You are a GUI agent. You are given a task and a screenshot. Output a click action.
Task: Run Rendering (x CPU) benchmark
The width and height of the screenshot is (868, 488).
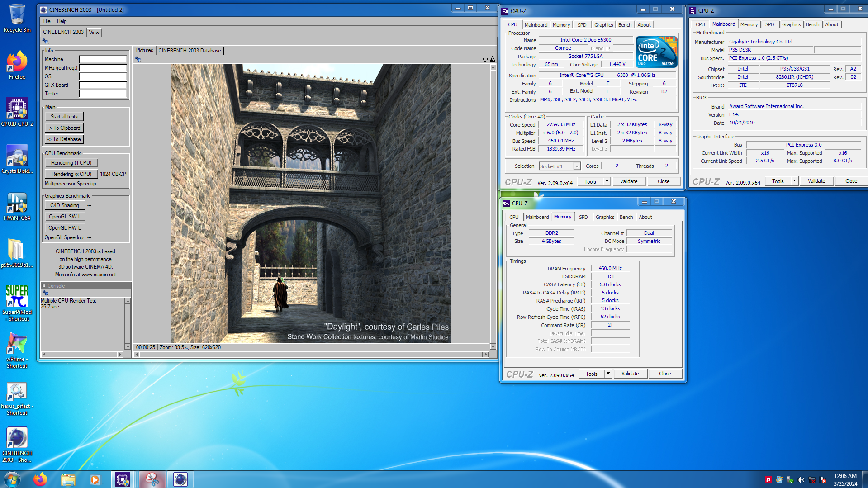click(71, 174)
